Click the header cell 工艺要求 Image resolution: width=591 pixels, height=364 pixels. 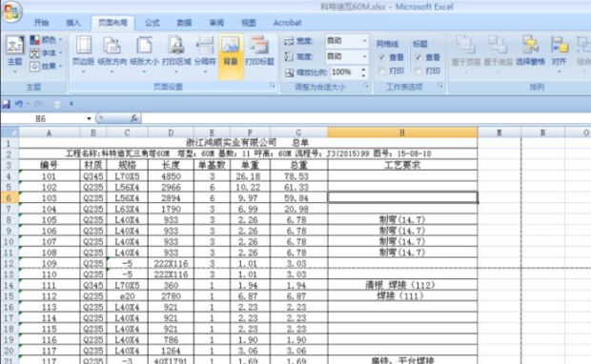click(x=402, y=165)
